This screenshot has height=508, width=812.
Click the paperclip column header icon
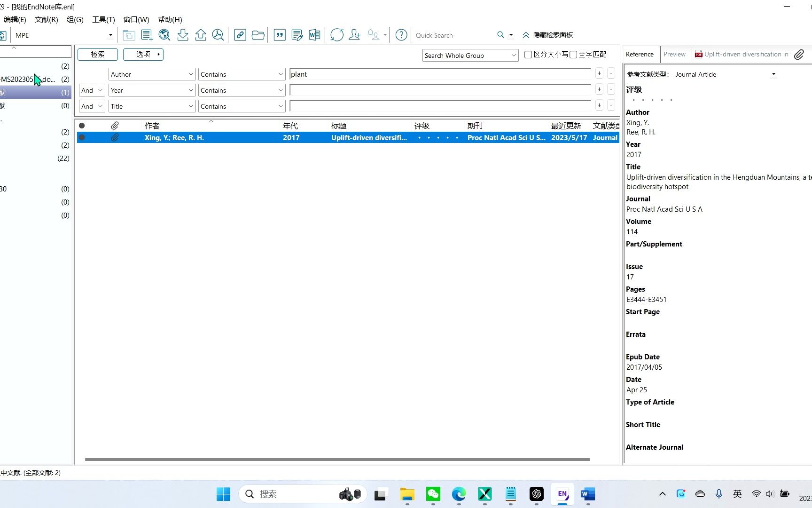click(115, 126)
